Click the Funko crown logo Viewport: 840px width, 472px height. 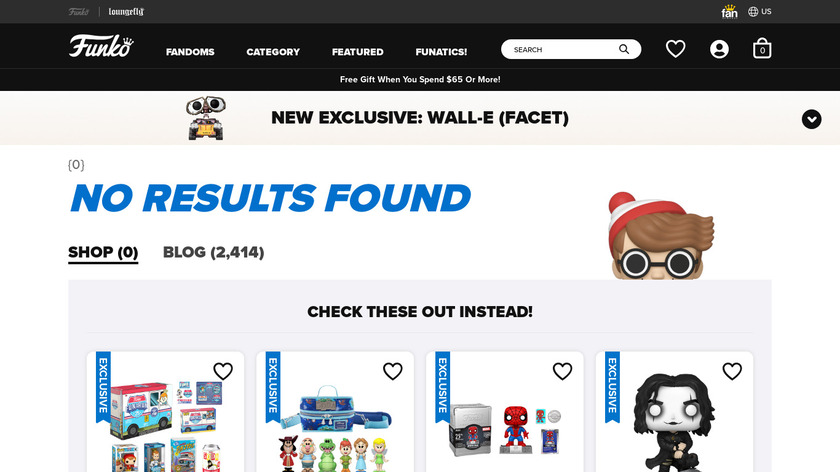101,46
